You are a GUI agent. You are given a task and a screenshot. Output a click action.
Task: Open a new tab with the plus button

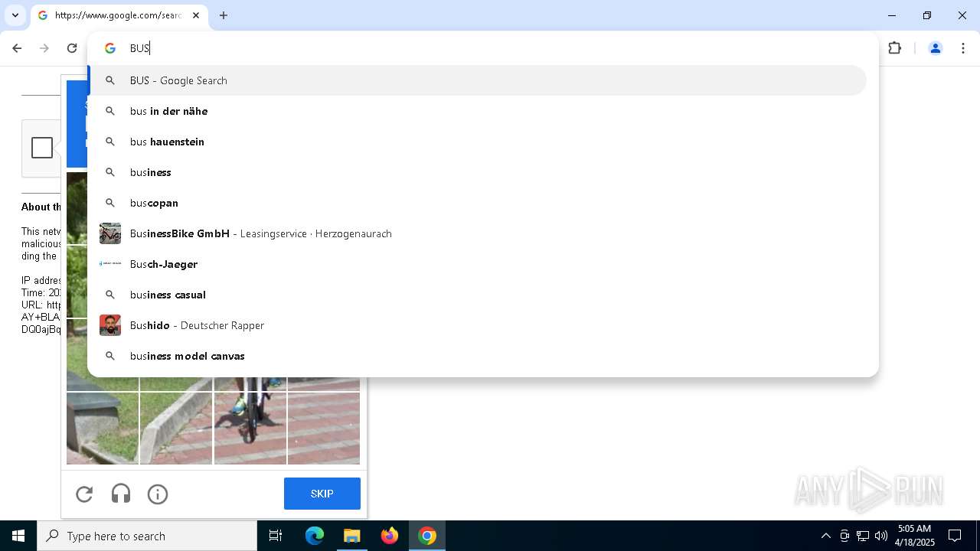224,15
